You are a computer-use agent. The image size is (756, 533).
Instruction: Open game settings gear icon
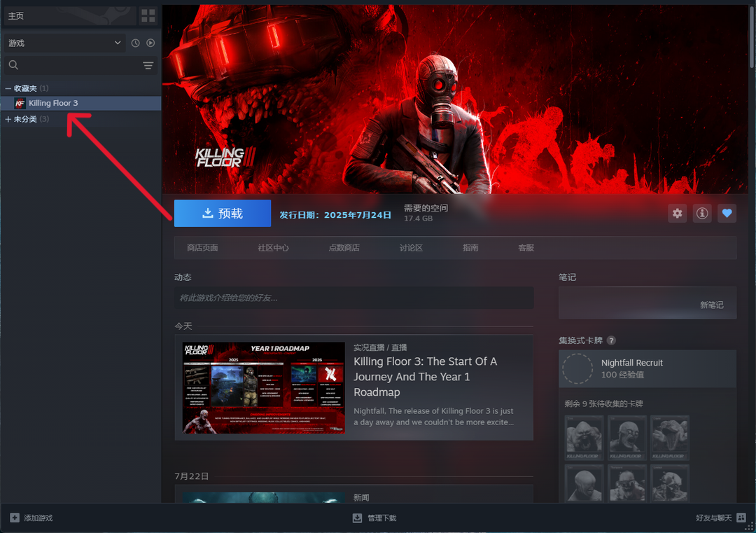pyautogui.click(x=677, y=214)
